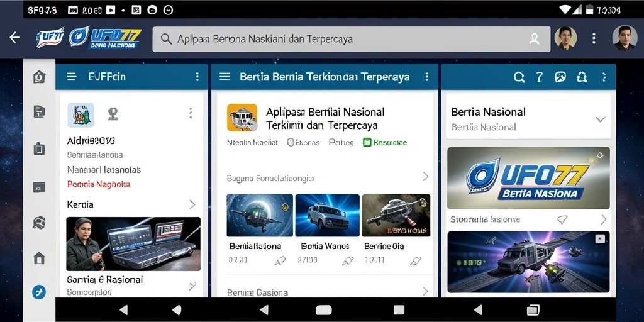Open the large UFO77 Bertia Nasiona banner

pos(528,178)
